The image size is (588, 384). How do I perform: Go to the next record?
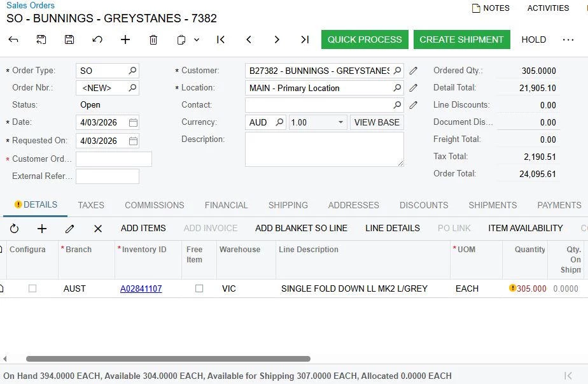(x=277, y=39)
